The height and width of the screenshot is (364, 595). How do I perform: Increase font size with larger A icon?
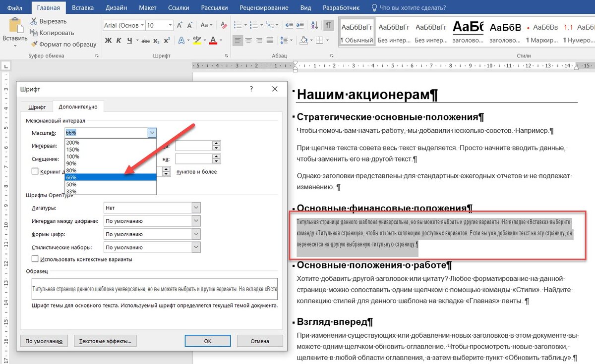pyautogui.click(x=180, y=25)
